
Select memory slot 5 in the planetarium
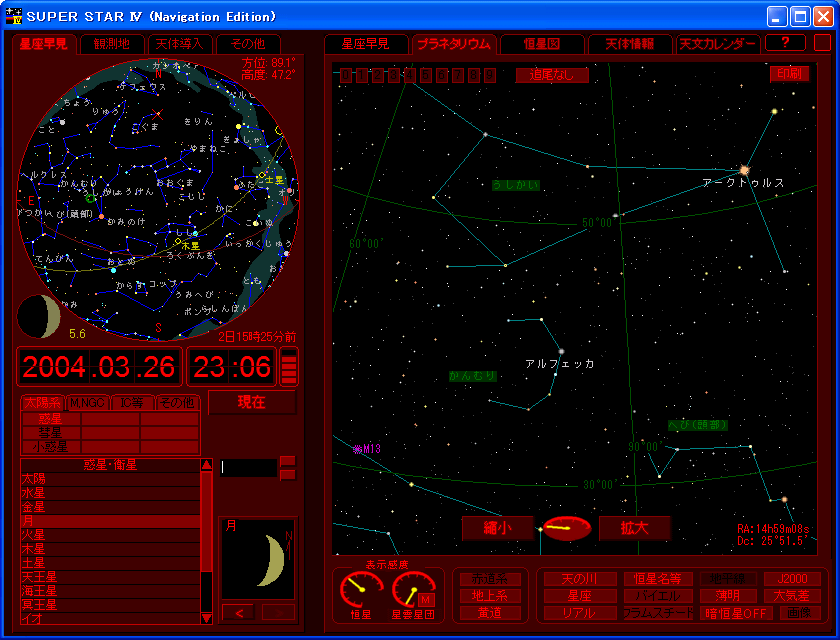(426, 75)
